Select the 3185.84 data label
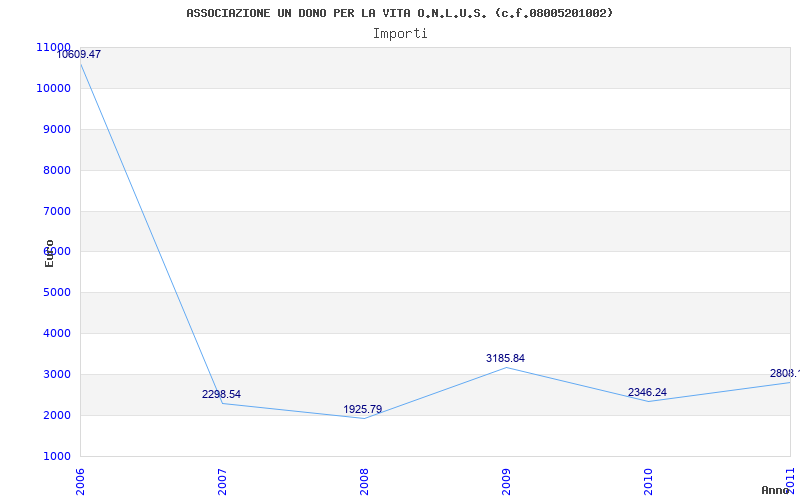The width and height of the screenshot is (800, 500). [x=505, y=358]
